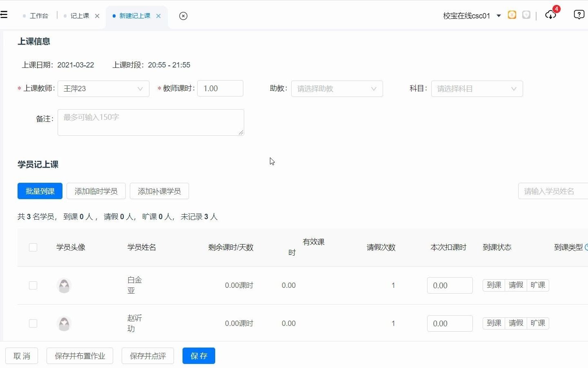This screenshot has height=368, width=588.
Task: Click the 添加补课学员 button
Action: pyautogui.click(x=159, y=191)
